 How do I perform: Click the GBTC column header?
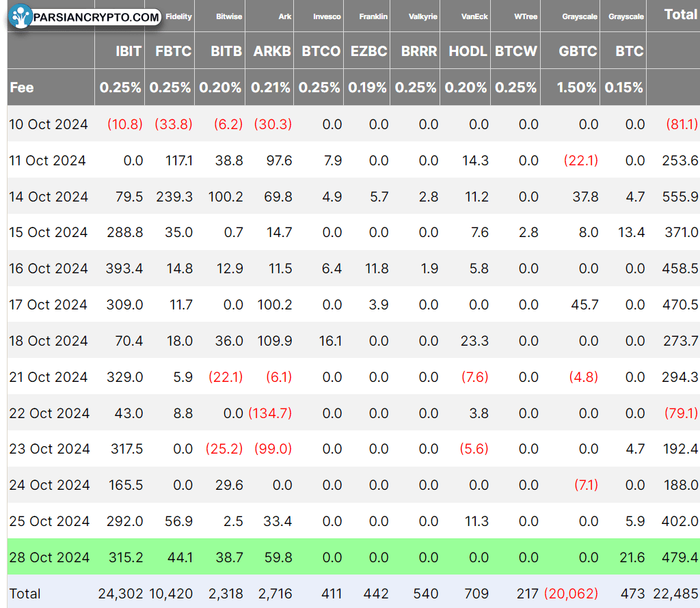(x=578, y=51)
